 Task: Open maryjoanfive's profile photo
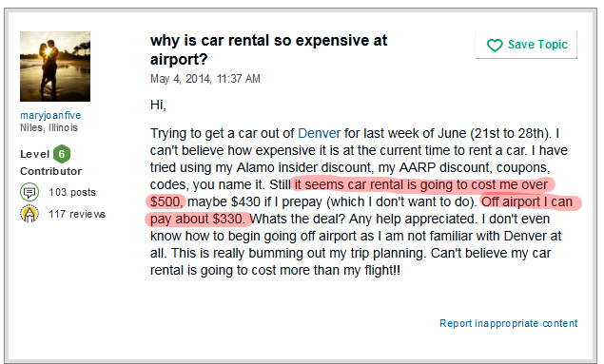click(x=55, y=67)
